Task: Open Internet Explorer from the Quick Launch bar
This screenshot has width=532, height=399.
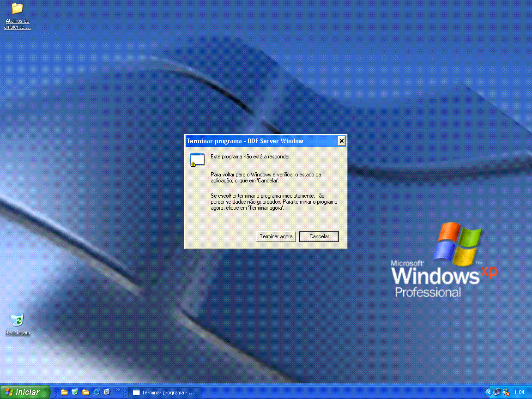Action: [x=96, y=392]
